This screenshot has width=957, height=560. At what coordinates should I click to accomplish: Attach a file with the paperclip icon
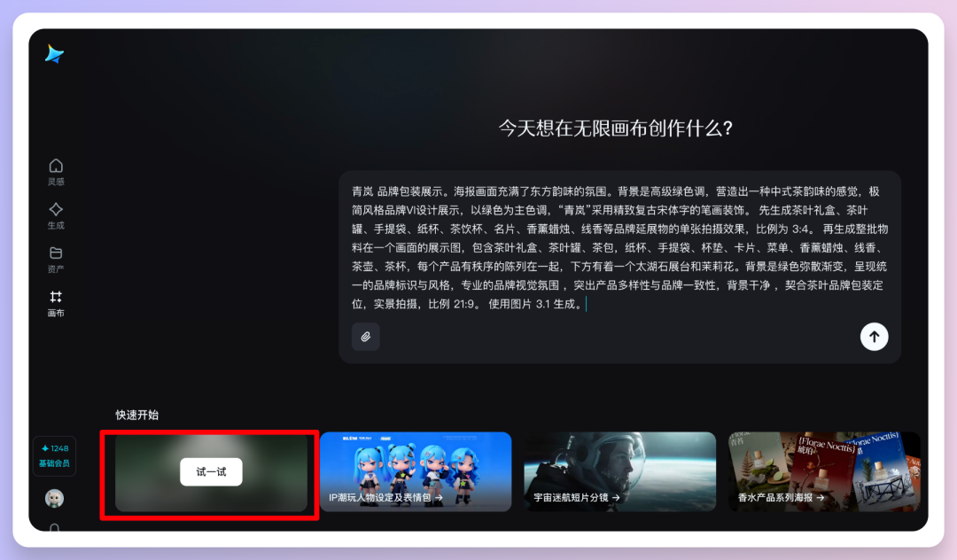coord(366,337)
